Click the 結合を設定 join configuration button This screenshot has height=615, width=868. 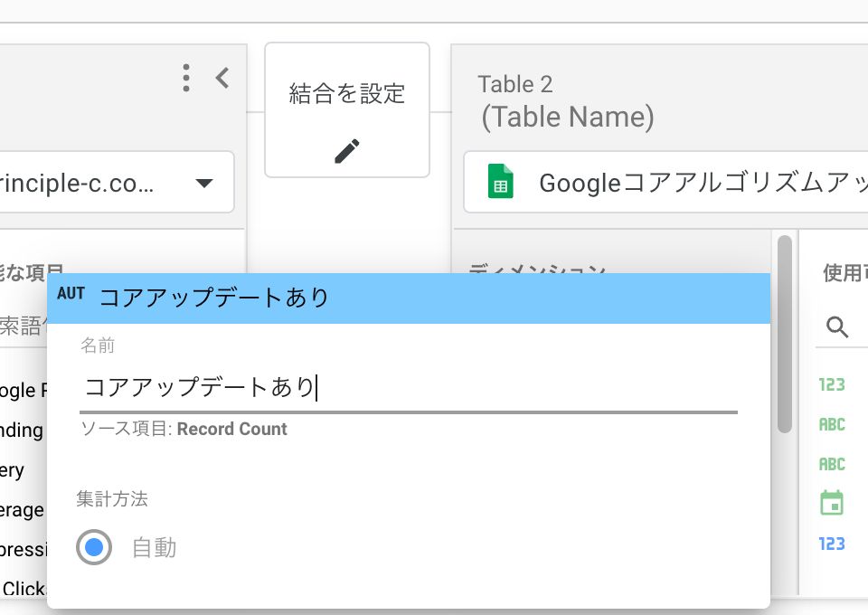coord(347,94)
